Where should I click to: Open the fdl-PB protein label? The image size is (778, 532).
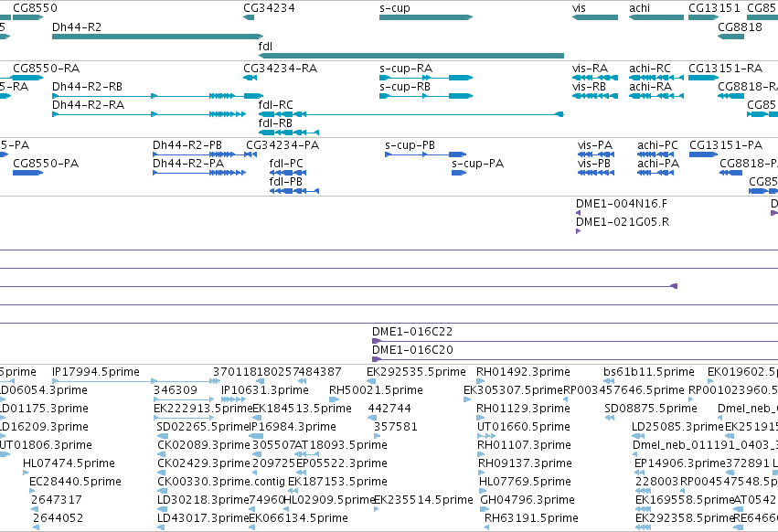[x=286, y=182]
